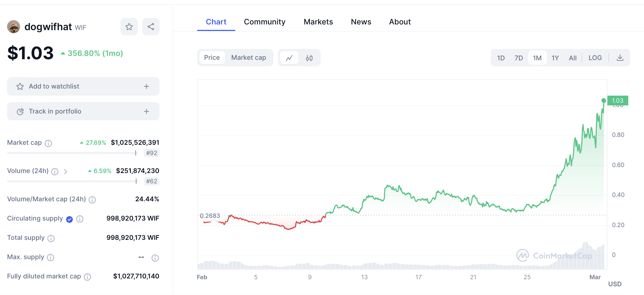Click the Circulating supply info icon

point(80,219)
